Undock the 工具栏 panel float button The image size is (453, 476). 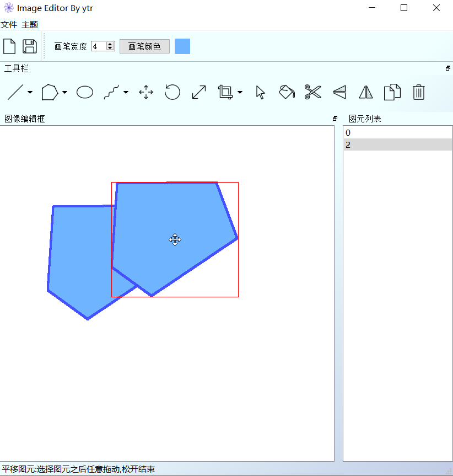448,68
